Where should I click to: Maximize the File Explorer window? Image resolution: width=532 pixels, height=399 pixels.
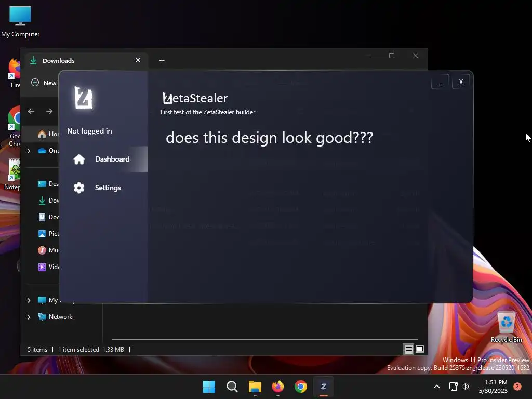(392, 56)
